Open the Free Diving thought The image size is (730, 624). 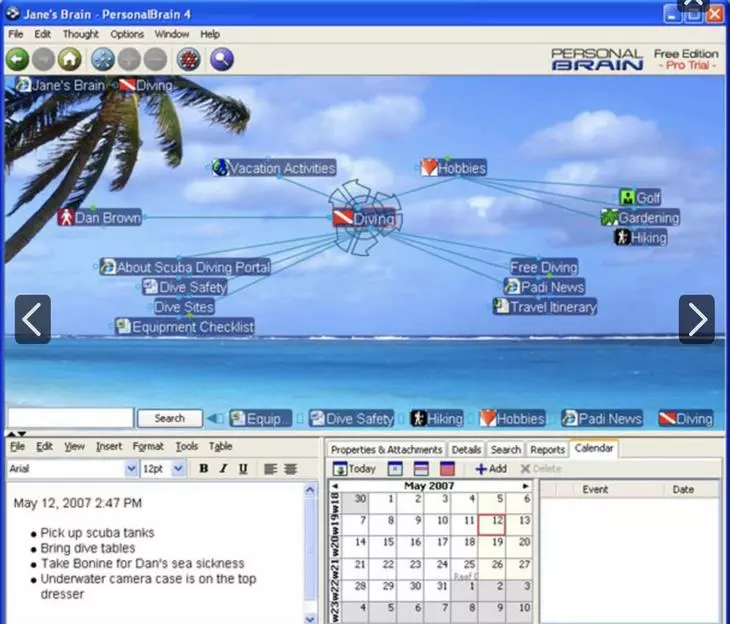544,267
